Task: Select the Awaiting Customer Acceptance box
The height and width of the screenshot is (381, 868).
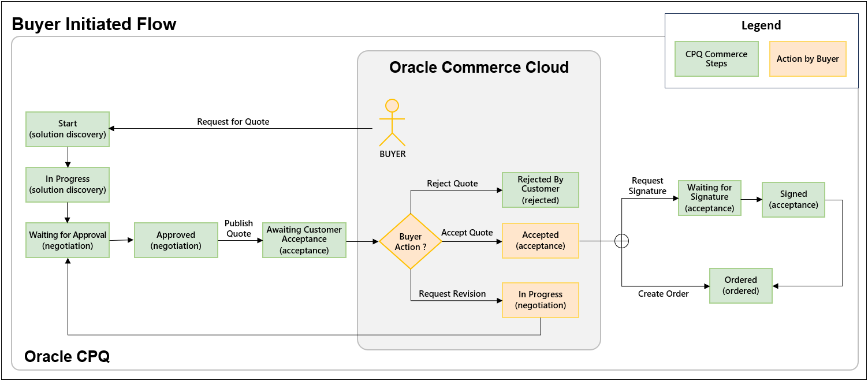Action: [x=304, y=240]
